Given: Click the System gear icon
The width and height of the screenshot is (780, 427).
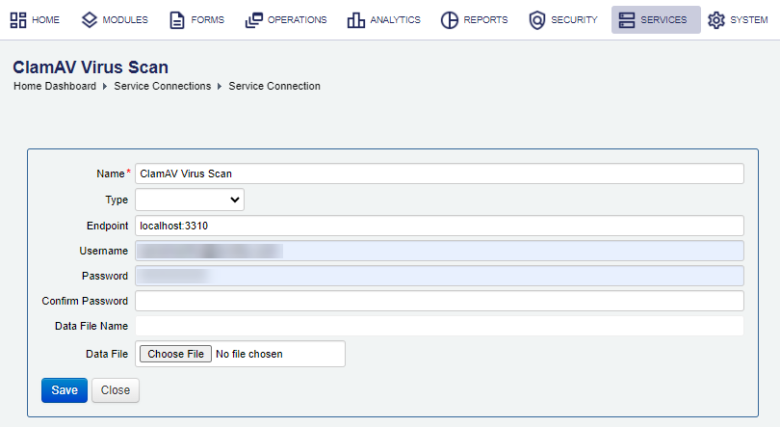Looking at the screenshot, I should (x=716, y=20).
